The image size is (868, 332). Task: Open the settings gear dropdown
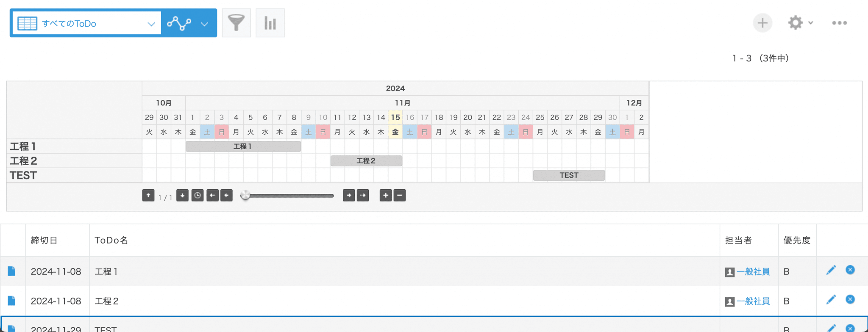(x=800, y=23)
